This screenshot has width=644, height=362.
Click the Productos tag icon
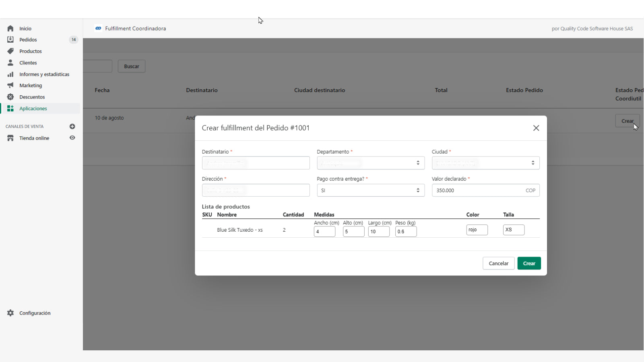click(10, 51)
